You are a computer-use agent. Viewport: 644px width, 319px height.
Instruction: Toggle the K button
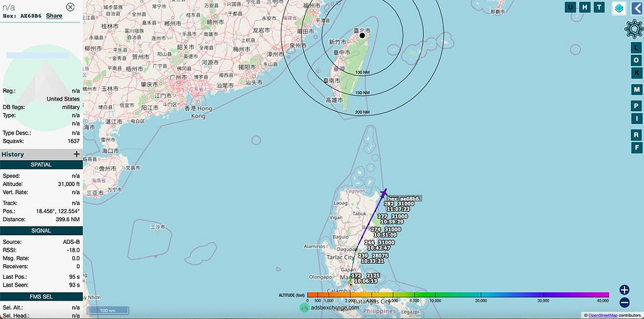coord(636,73)
